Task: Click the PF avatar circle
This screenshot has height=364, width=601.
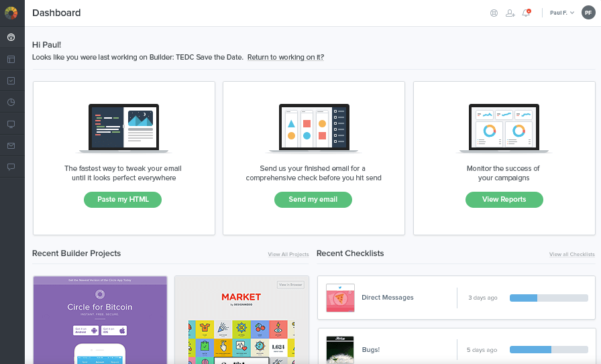Action: 588,13
